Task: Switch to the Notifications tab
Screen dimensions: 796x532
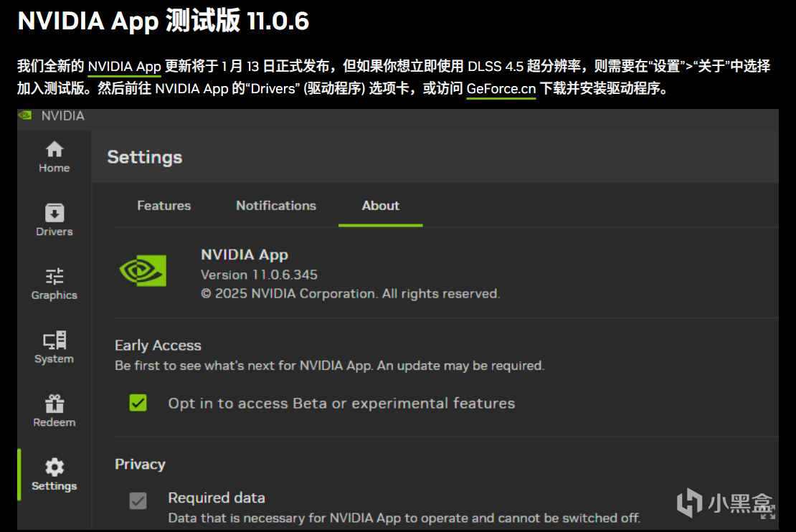Action: pos(276,206)
